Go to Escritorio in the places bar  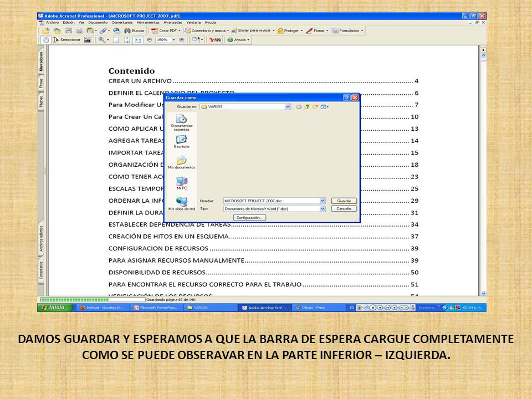pyautogui.click(x=182, y=142)
